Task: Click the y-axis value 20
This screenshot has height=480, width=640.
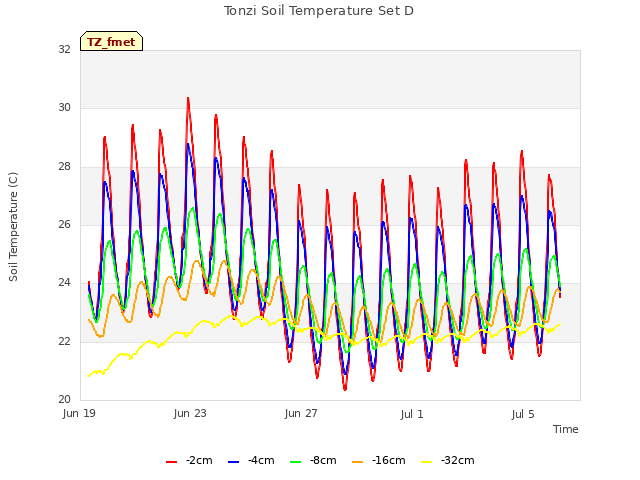Action: pyautogui.click(x=64, y=399)
